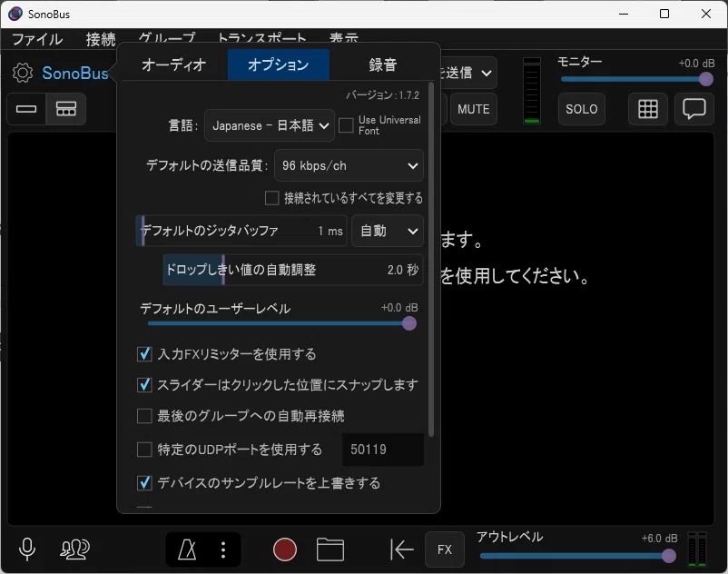
Task: Open the 録音 tab
Action: 383,64
